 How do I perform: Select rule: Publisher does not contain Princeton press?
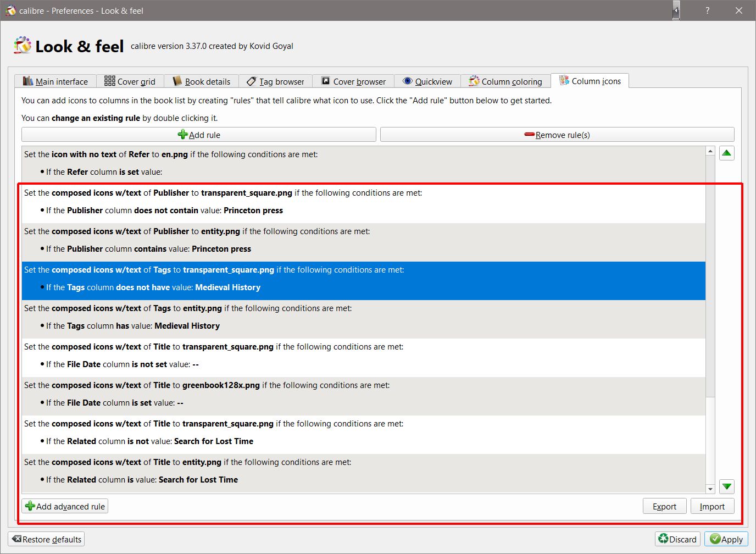(364, 204)
